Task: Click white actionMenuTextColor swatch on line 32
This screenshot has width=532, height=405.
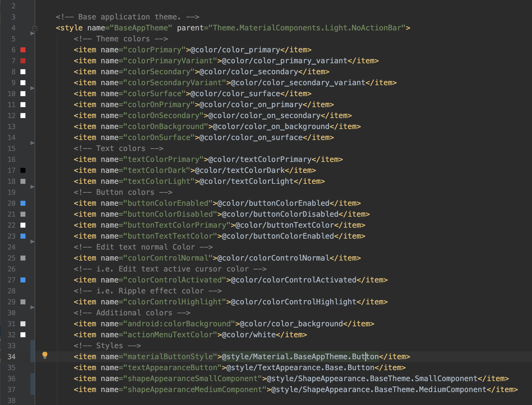Action: tap(23, 335)
